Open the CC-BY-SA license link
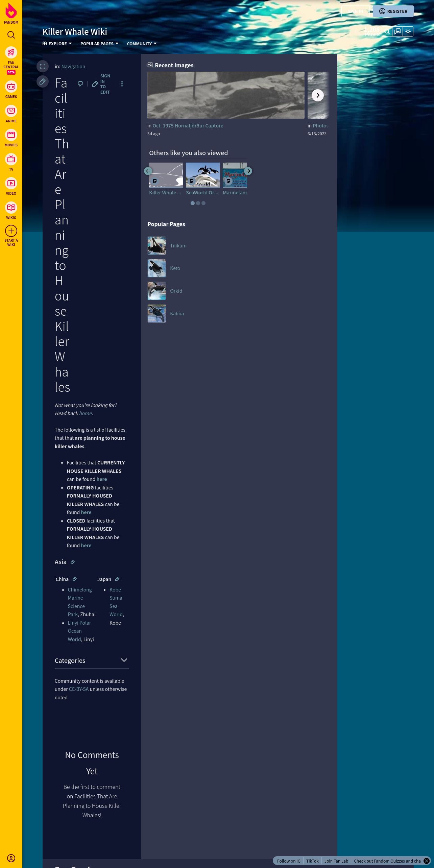Screen dimensions: 434x868 (x=79, y=689)
